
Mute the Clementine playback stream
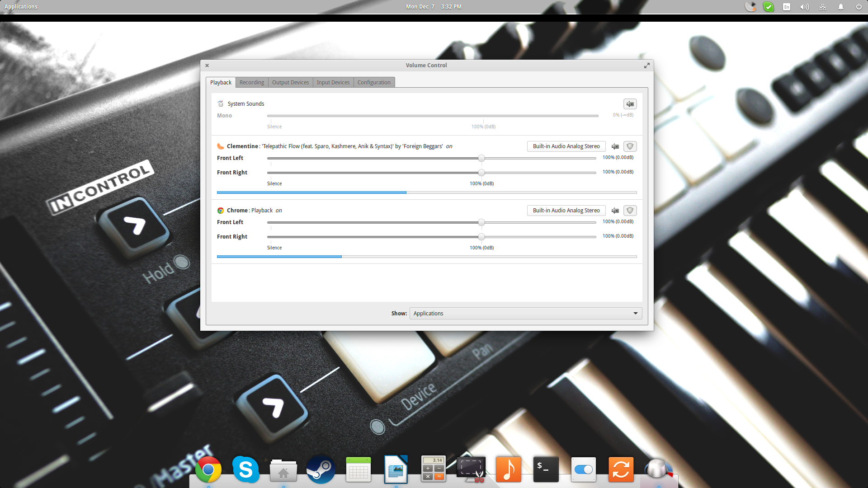click(x=615, y=146)
